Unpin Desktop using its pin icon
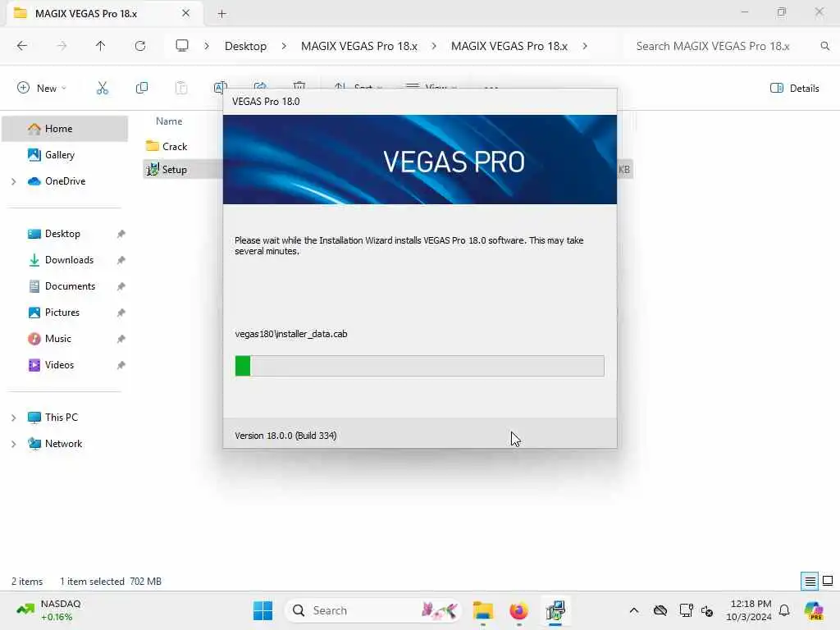This screenshot has width=840, height=630. tap(121, 234)
